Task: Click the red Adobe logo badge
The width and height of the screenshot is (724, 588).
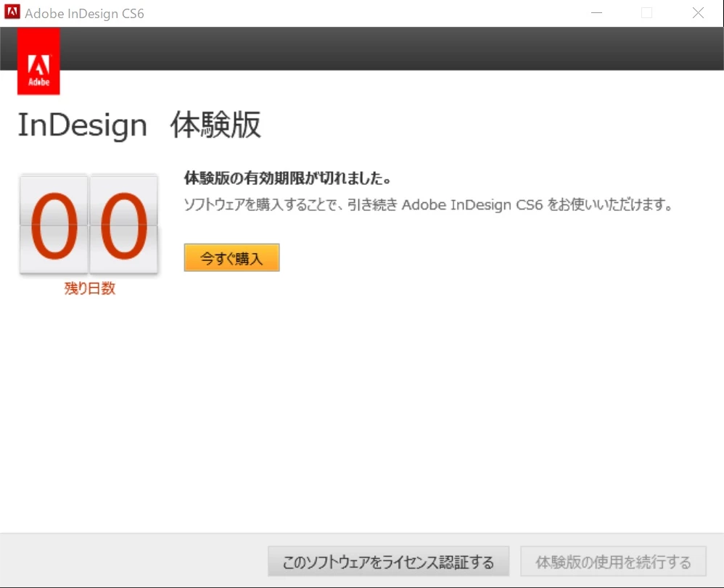Action: click(38, 61)
